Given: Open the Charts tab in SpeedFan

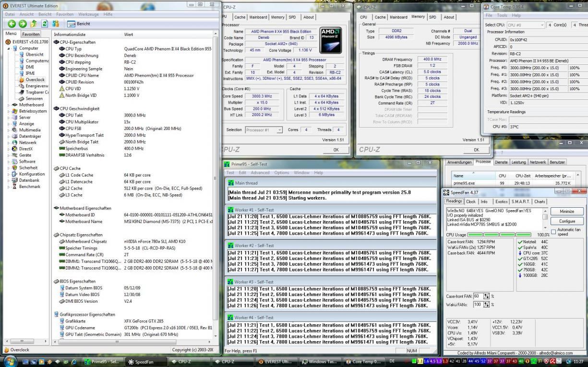Looking at the screenshot, I should (x=540, y=201).
